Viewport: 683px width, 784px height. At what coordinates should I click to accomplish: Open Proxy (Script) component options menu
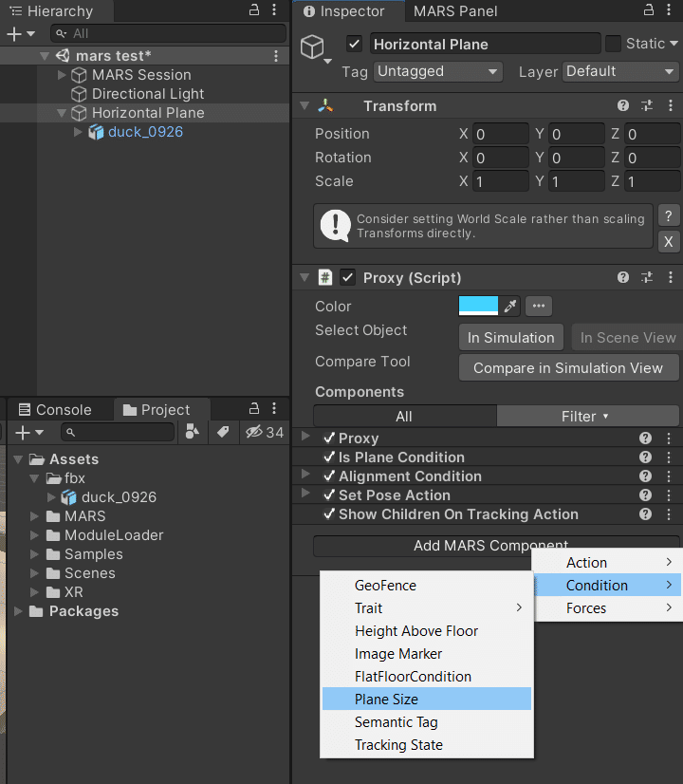[670, 277]
